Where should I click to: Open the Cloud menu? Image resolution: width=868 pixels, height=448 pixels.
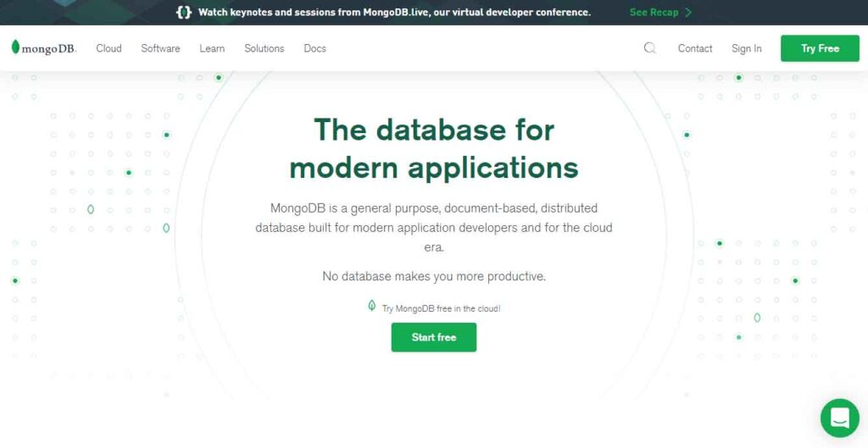[109, 48]
